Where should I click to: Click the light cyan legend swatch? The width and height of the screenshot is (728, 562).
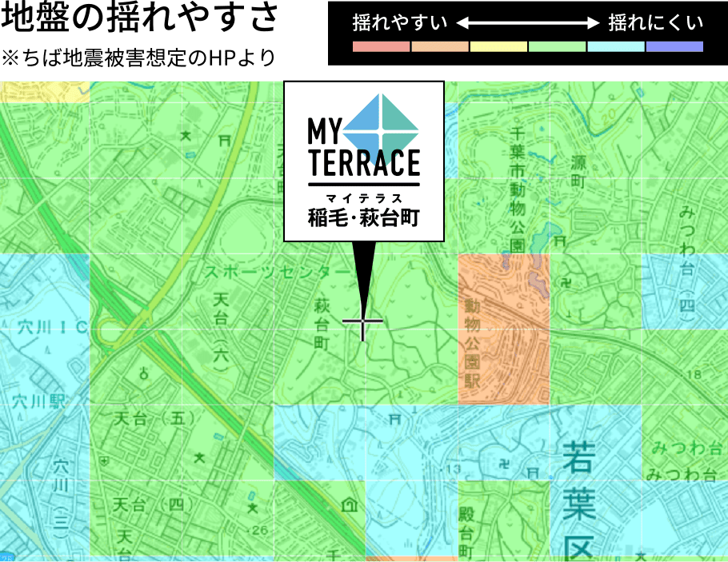(x=616, y=46)
